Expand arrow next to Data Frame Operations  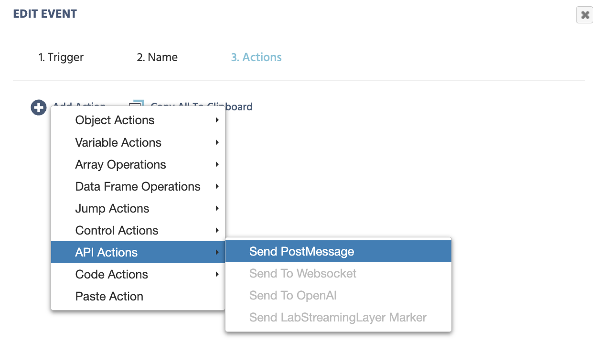tap(217, 186)
